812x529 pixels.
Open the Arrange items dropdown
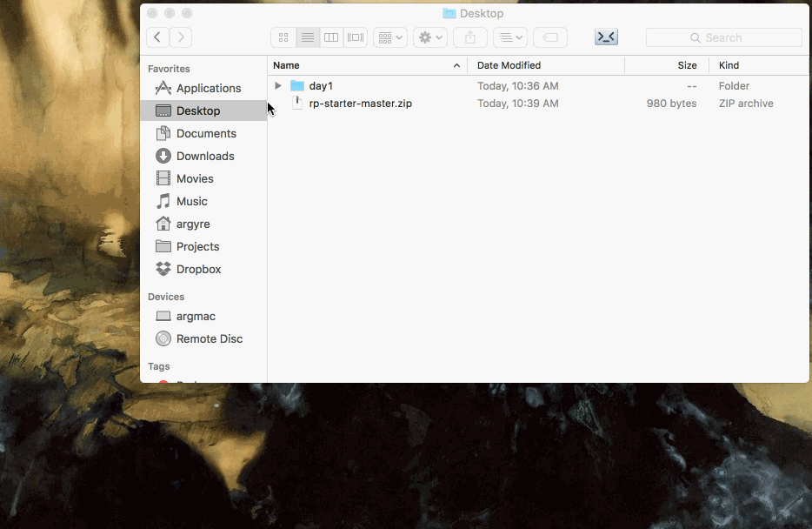(x=389, y=37)
